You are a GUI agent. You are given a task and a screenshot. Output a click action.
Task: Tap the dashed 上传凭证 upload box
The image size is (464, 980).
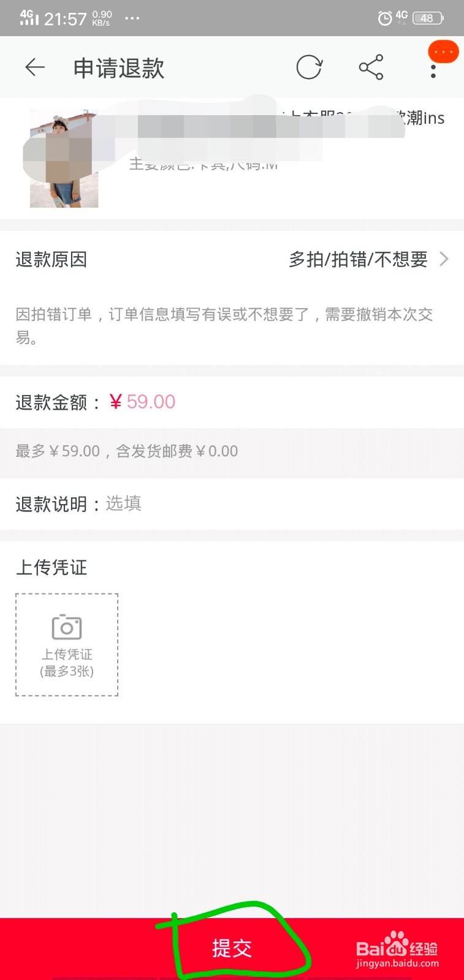click(x=67, y=644)
